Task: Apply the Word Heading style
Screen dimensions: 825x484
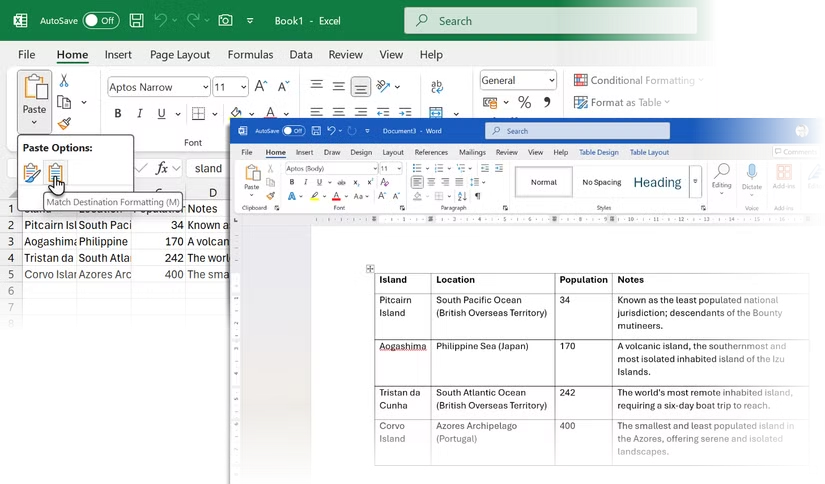Action: tap(657, 182)
